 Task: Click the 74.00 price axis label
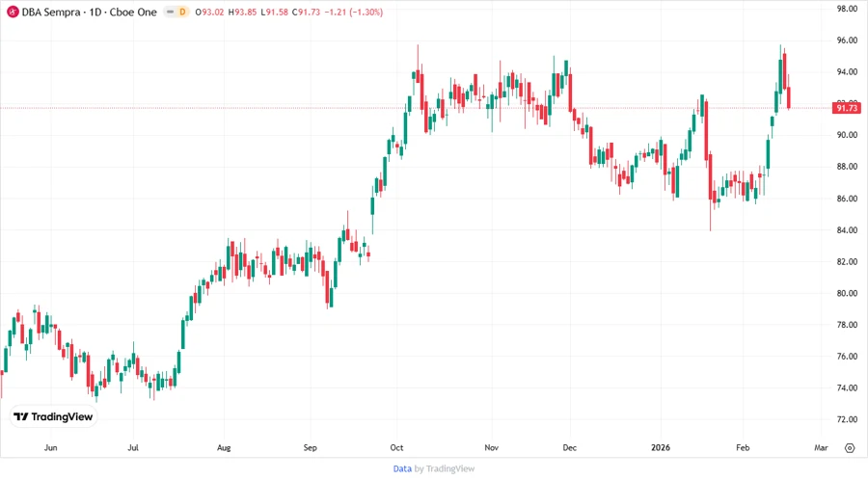(847, 387)
